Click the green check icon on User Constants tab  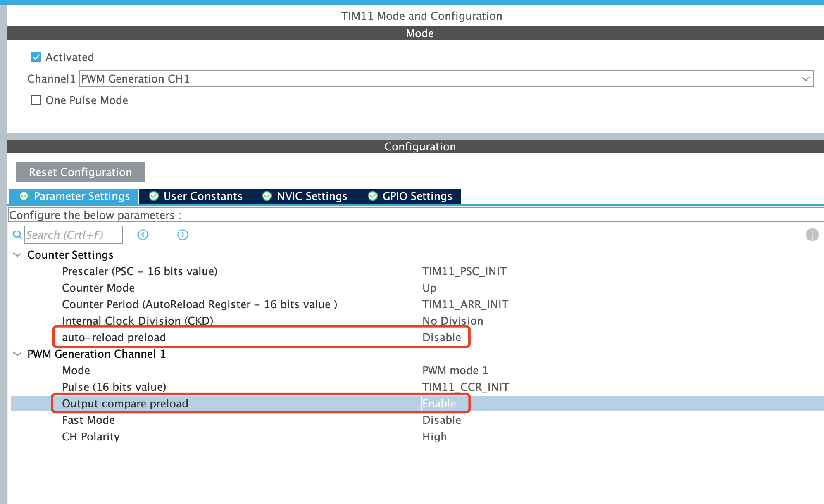153,196
